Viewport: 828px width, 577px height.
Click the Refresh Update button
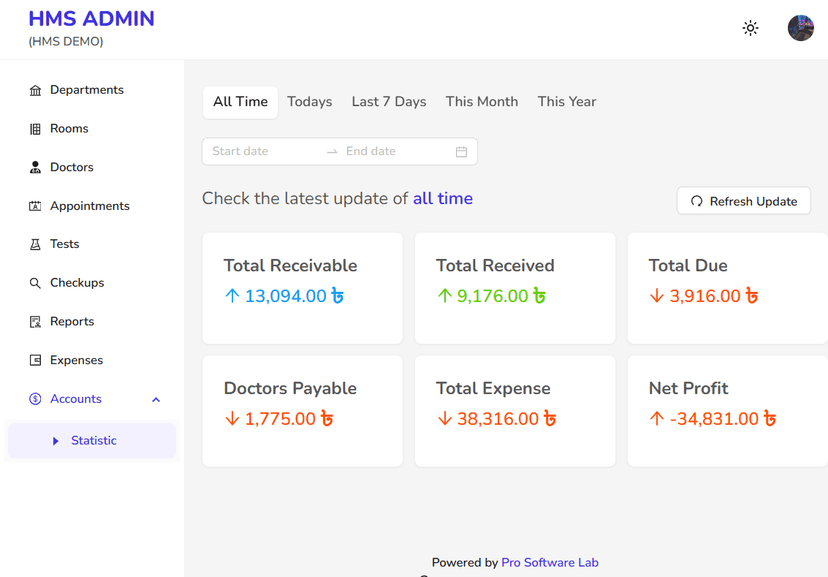tap(744, 201)
